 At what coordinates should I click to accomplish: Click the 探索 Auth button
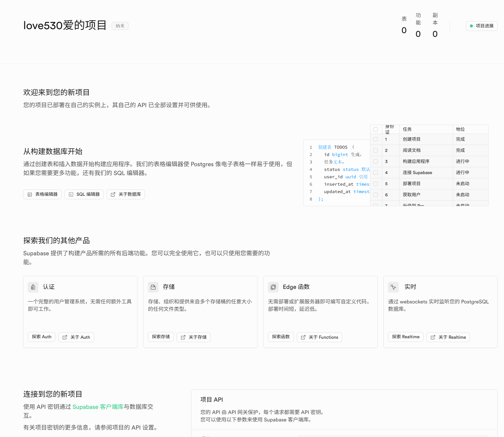click(x=42, y=337)
